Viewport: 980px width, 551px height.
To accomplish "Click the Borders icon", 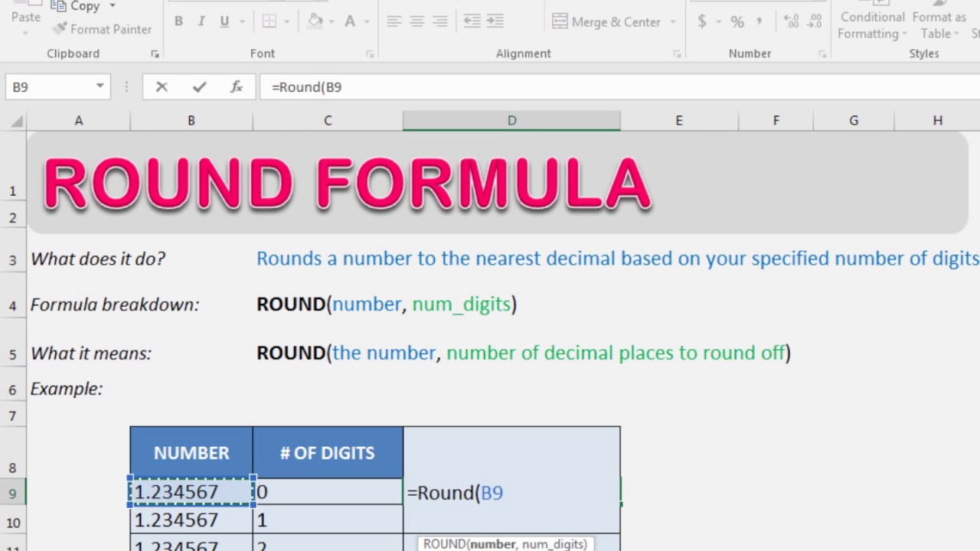I will coord(269,21).
